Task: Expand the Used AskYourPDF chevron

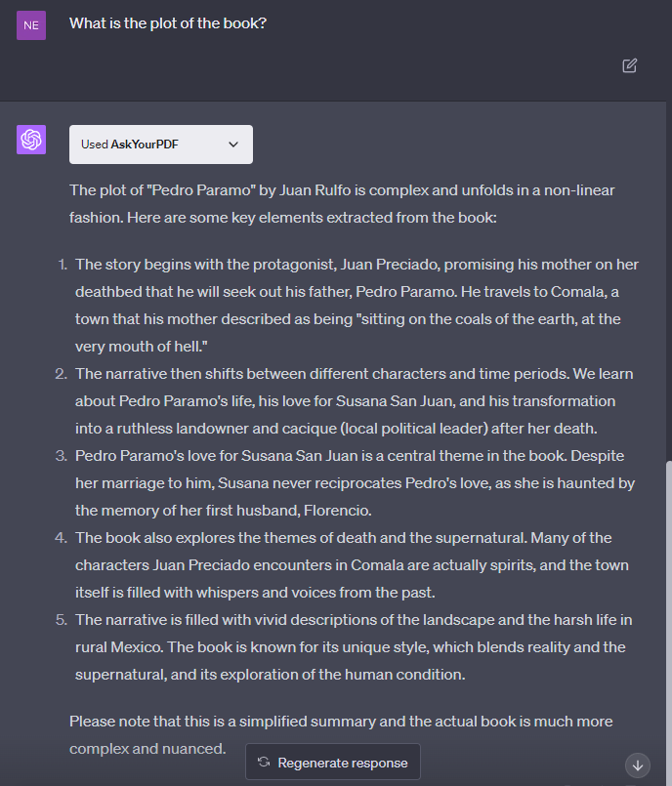Action: click(x=233, y=145)
